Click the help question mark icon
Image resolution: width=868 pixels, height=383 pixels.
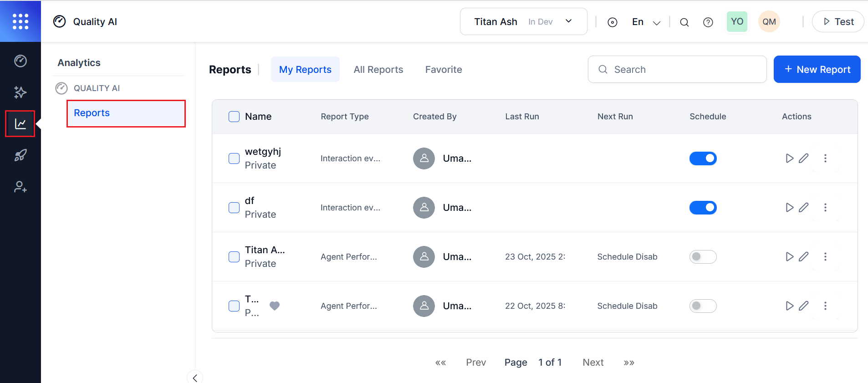[x=708, y=22]
